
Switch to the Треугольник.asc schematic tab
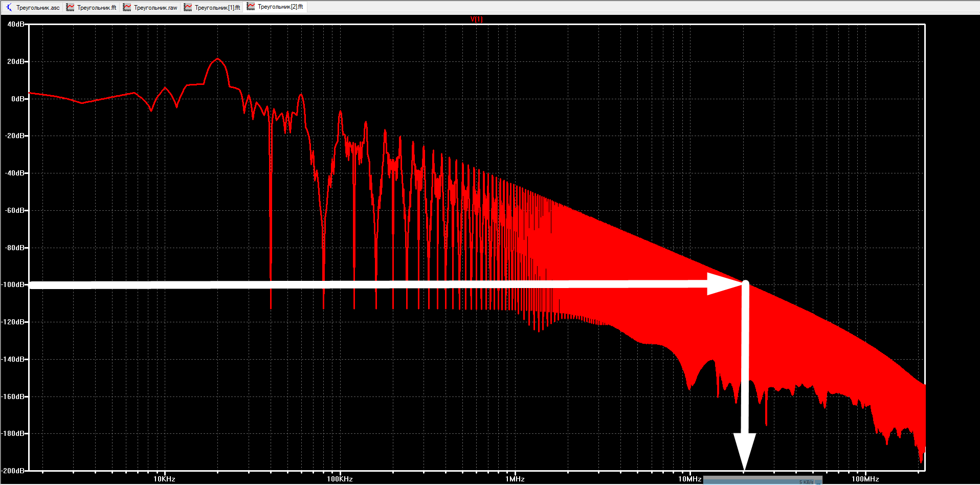tap(33, 7)
